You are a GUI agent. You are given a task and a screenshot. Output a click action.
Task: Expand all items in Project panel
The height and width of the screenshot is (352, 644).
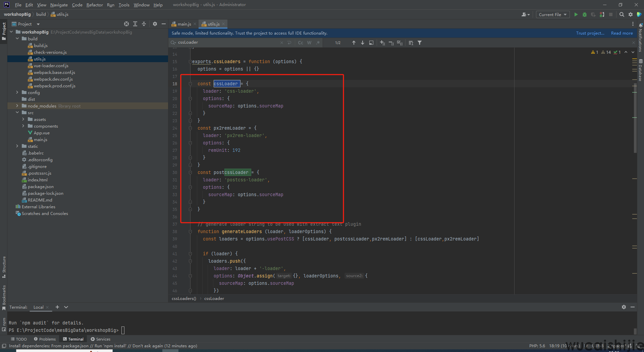click(135, 24)
